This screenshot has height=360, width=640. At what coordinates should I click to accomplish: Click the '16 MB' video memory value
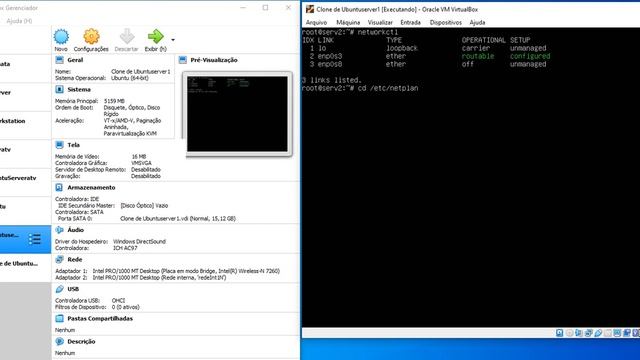click(139, 156)
